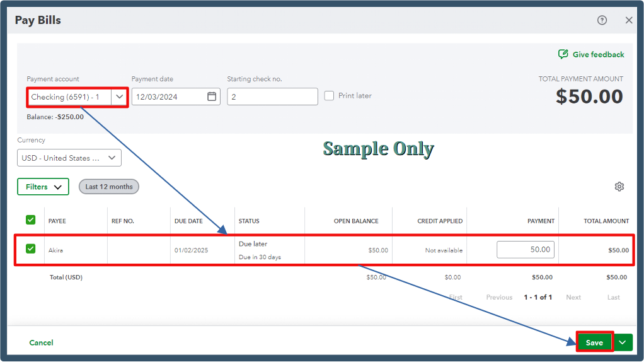Select the Checking (6591) - 1 account field
This screenshot has width=644, height=362.
pyautogui.click(x=69, y=97)
